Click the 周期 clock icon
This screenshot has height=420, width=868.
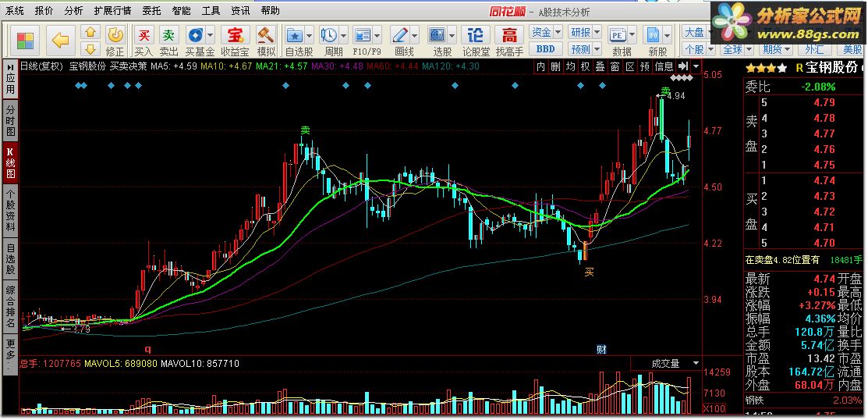328,36
